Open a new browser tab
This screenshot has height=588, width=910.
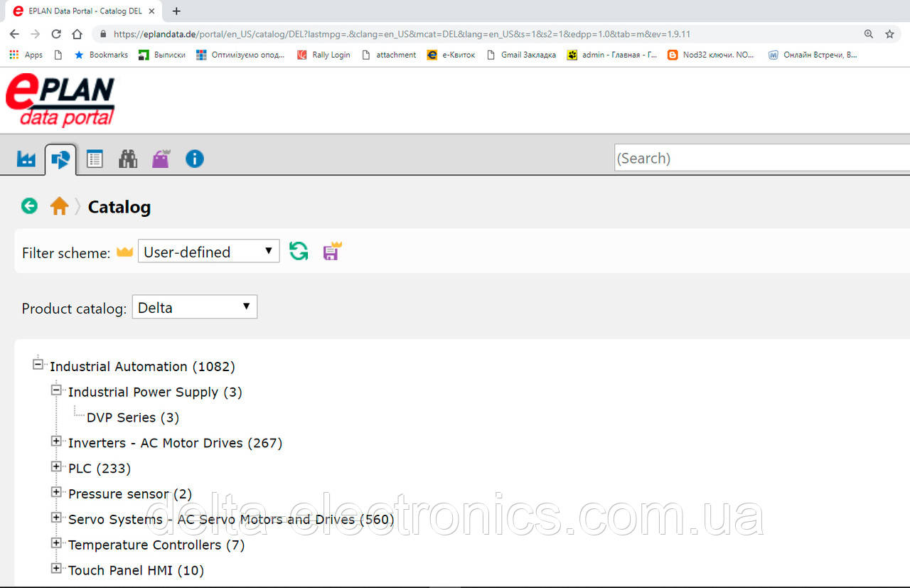coord(176,11)
